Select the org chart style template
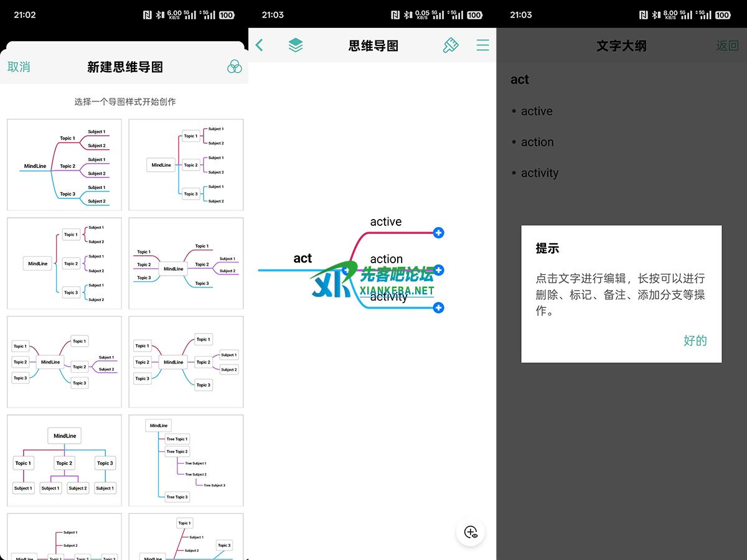747x560 pixels. (64, 460)
